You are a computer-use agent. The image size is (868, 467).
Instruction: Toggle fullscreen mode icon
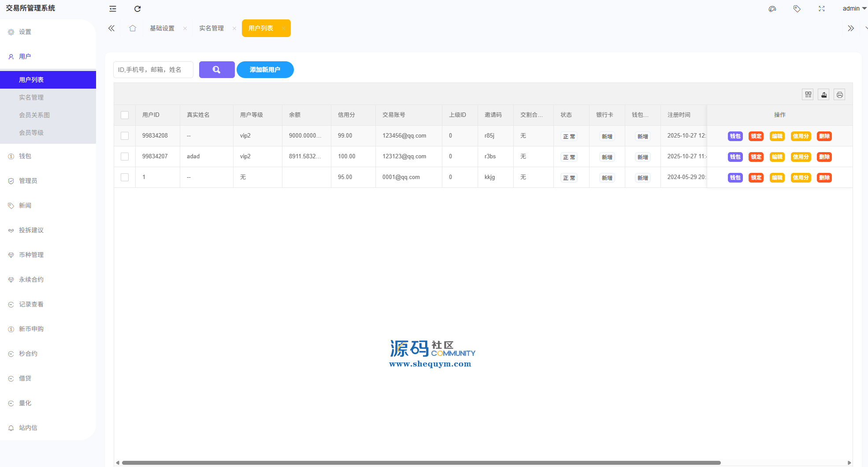tap(821, 9)
